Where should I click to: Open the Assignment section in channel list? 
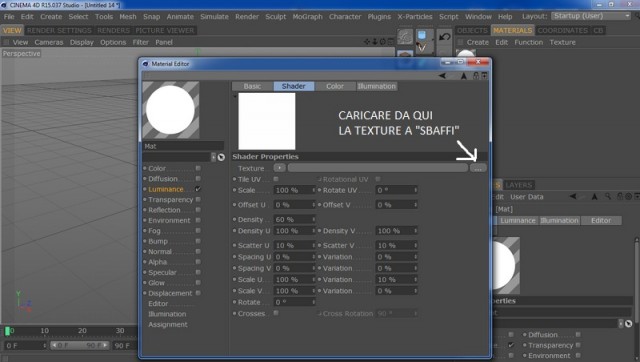(168, 324)
